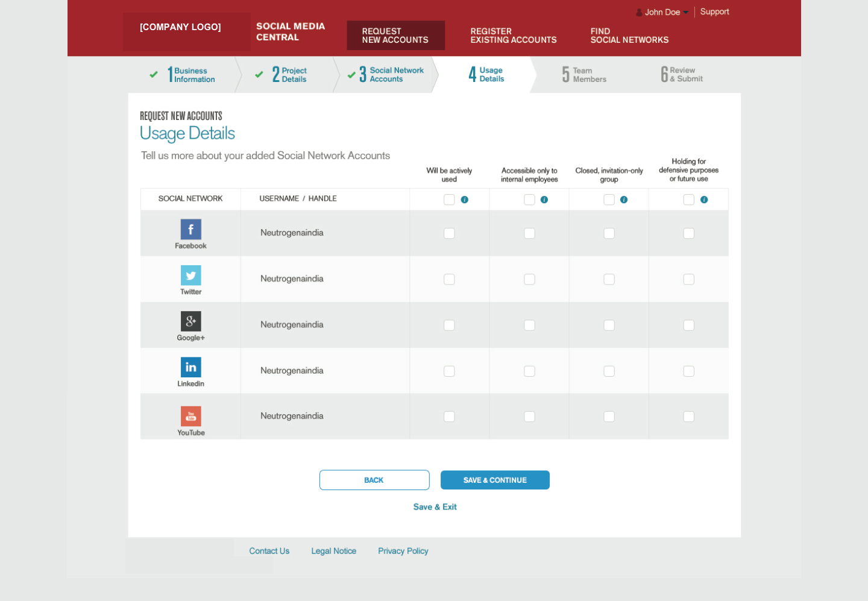Click the Back button
Image resolution: width=868 pixels, height=601 pixels.
[374, 480]
